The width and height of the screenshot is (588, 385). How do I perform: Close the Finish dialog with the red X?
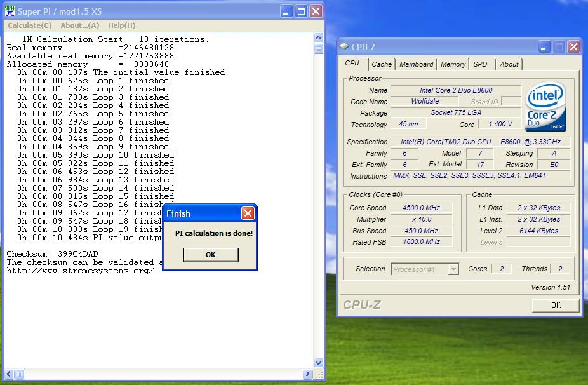(248, 213)
